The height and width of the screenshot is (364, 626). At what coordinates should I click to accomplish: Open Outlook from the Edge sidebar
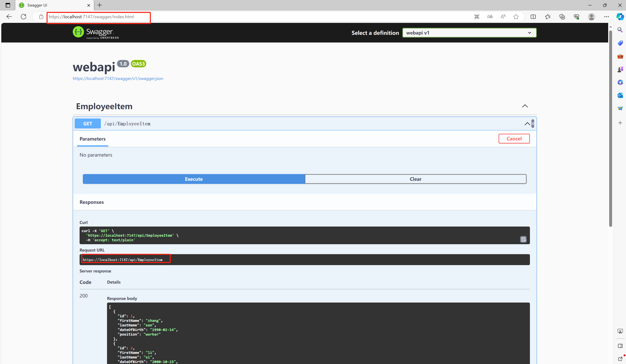[x=620, y=95]
